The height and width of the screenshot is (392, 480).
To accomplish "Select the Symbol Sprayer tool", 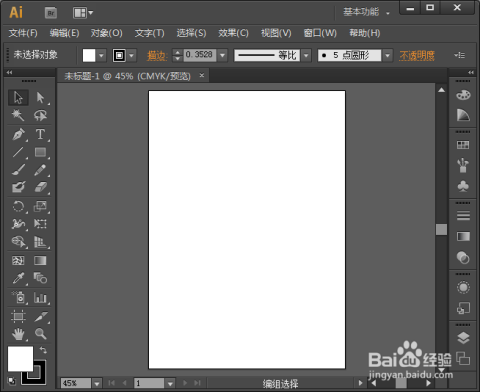I will pyautogui.click(x=18, y=297).
